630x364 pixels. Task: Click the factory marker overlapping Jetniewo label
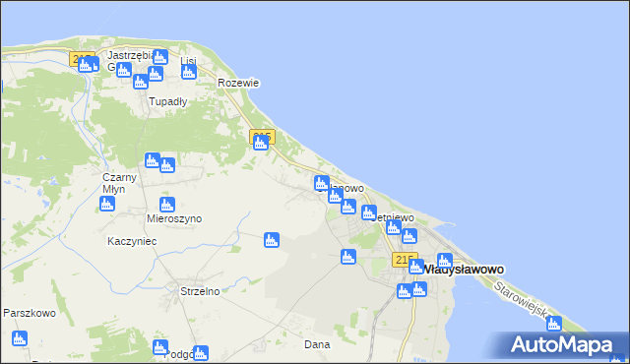point(369,212)
